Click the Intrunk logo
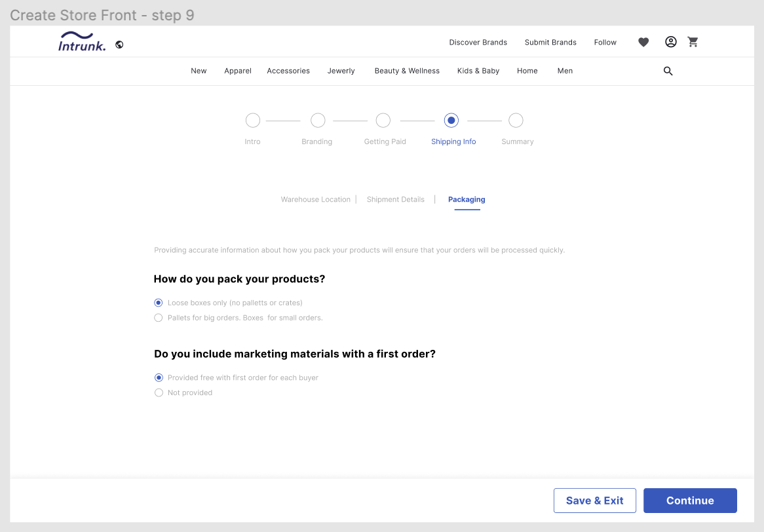Viewport: 764px width, 532px height. 81,42
